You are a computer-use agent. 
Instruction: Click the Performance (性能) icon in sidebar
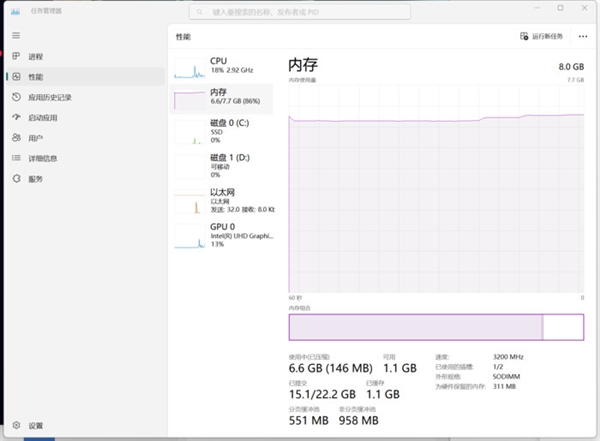pos(16,77)
